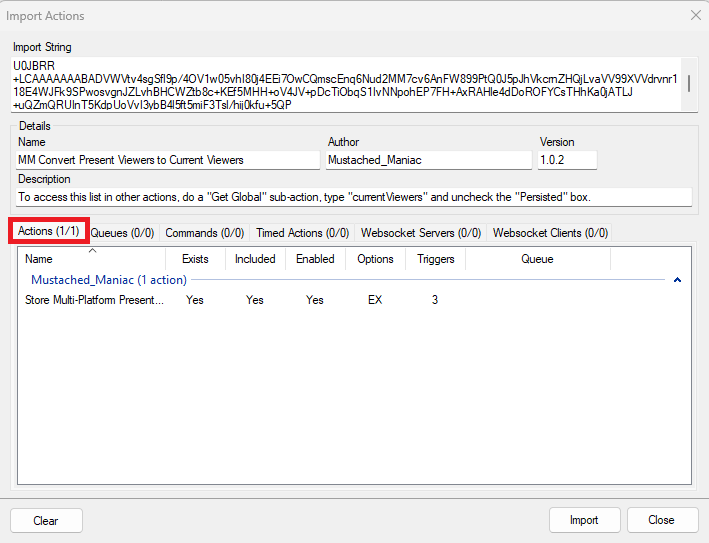709x543 pixels.
Task: Click the Triggers column header
Action: pos(435,259)
